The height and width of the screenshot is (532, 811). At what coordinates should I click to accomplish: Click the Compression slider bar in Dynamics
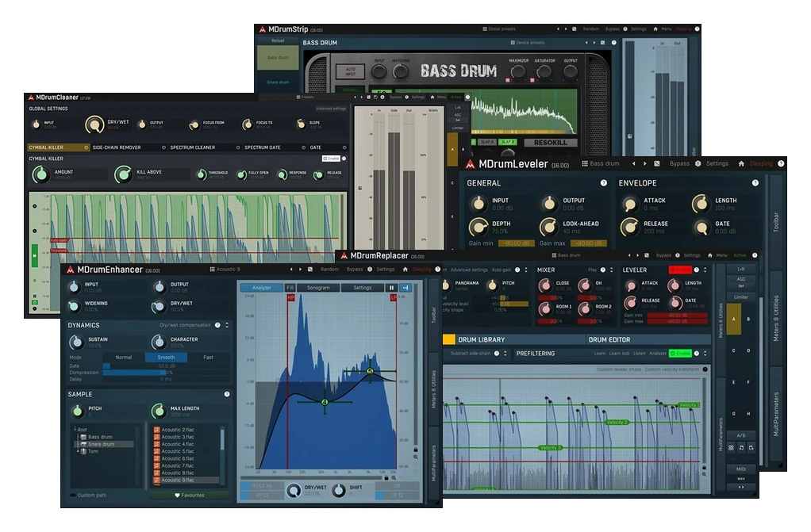click(166, 373)
